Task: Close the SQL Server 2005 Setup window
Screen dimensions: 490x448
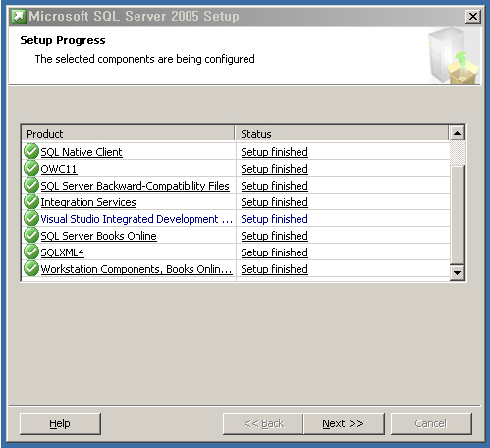Action: click(x=473, y=16)
